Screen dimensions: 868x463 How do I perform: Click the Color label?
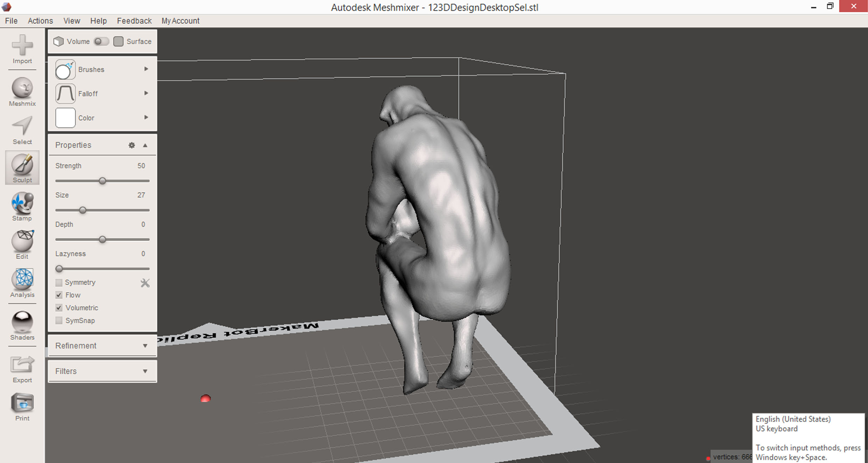pos(86,118)
